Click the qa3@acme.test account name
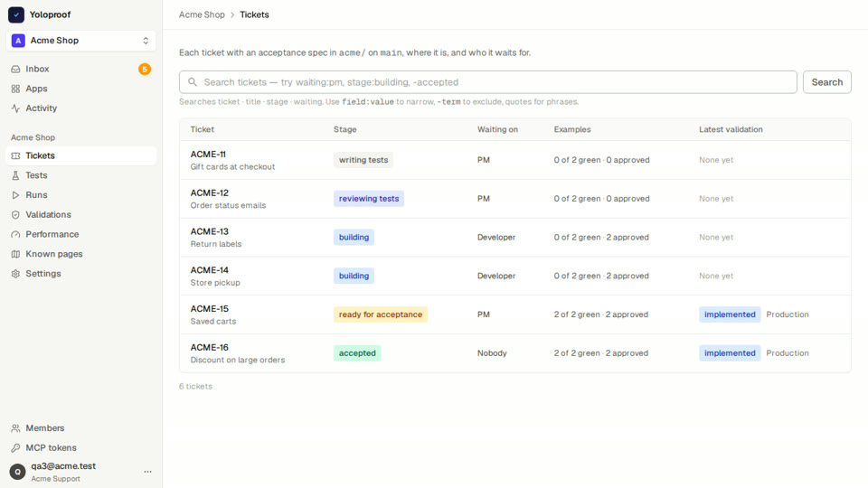Viewport: 868px width, 488px height. point(63,466)
